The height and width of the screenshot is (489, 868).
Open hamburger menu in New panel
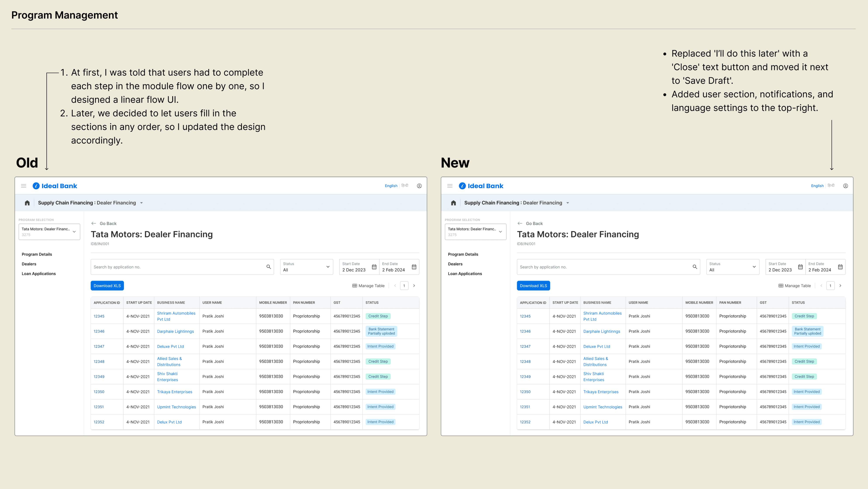pos(450,186)
